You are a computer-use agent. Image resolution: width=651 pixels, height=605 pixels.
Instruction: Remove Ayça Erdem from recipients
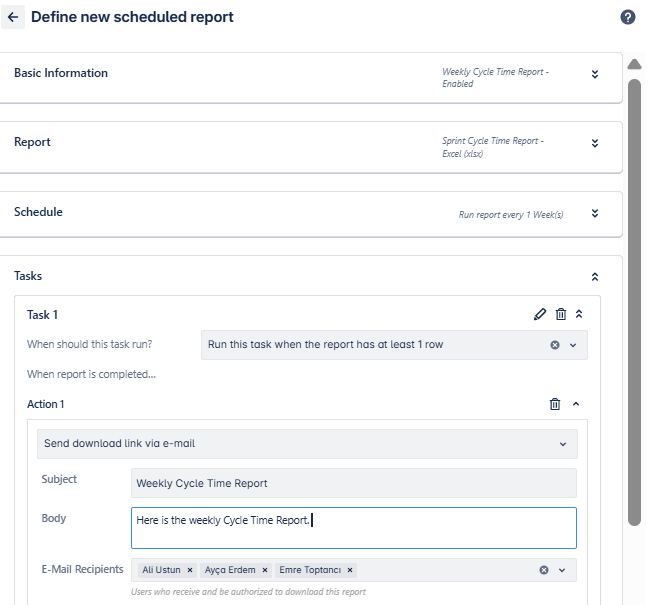(x=264, y=570)
